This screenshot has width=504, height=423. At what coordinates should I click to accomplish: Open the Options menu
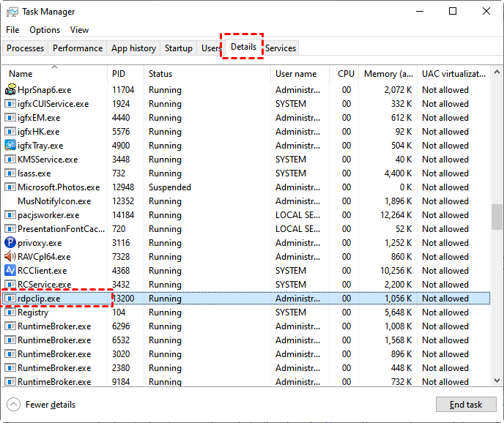(x=45, y=30)
